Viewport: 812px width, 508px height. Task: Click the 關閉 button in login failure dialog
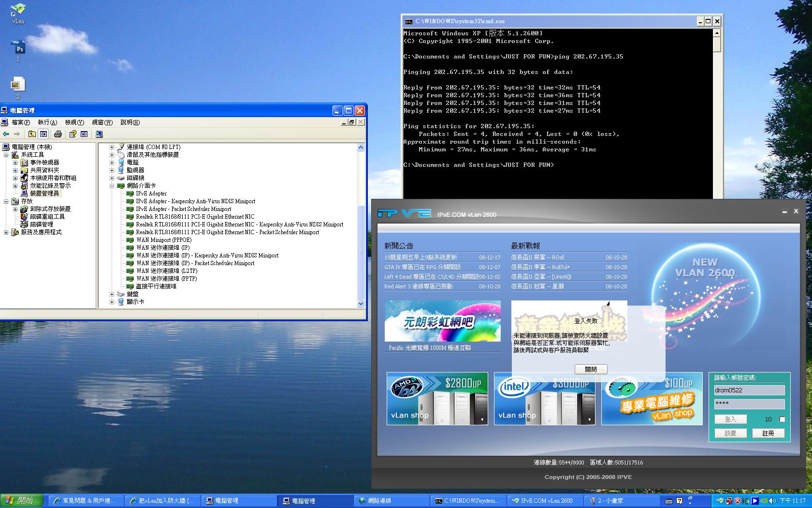tap(591, 369)
